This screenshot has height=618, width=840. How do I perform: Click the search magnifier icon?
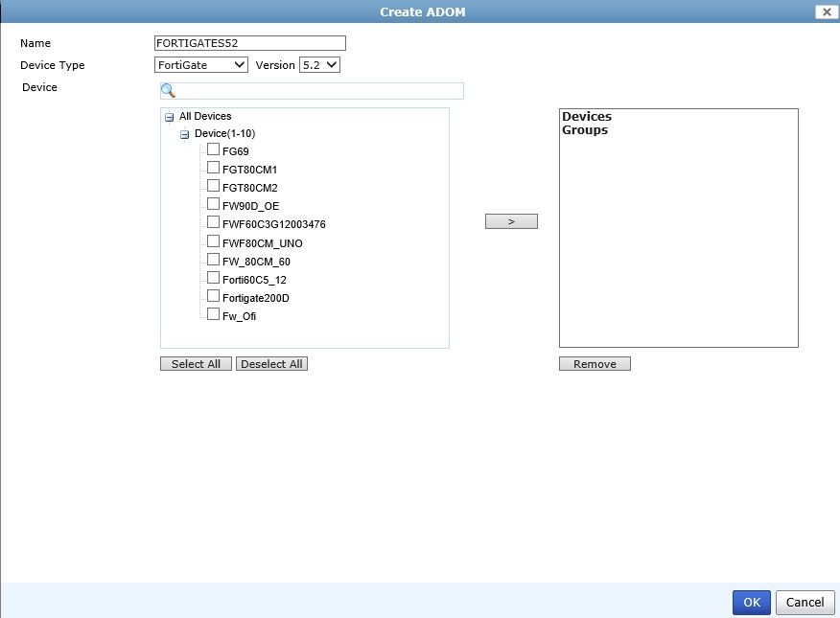pos(168,90)
